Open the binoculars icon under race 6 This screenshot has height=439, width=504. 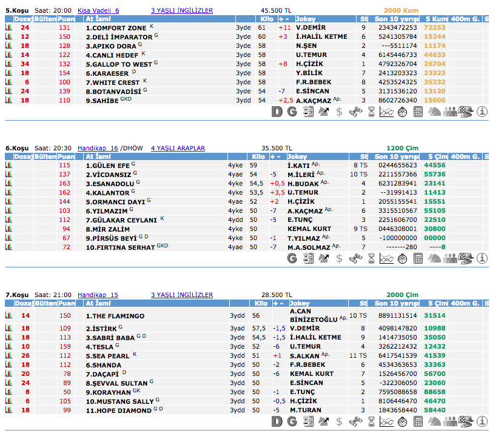pos(355,258)
